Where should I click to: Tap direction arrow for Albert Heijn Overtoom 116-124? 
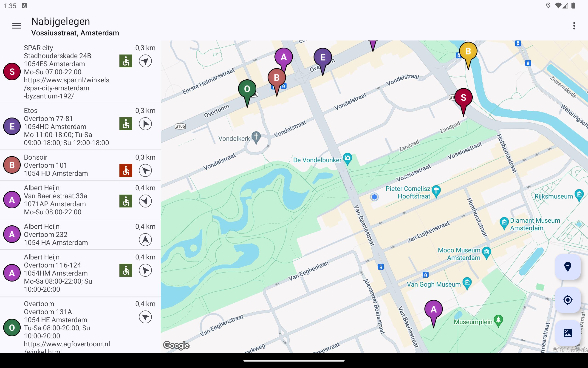coord(145,270)
